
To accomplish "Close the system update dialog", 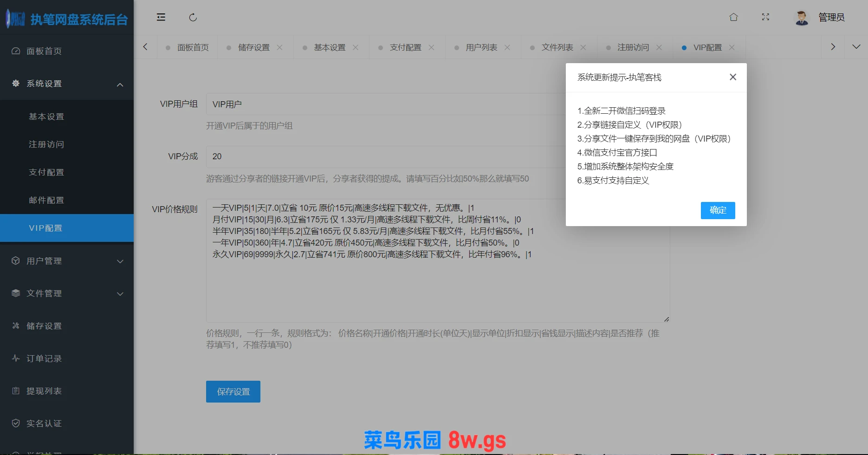I will (732, 77).
